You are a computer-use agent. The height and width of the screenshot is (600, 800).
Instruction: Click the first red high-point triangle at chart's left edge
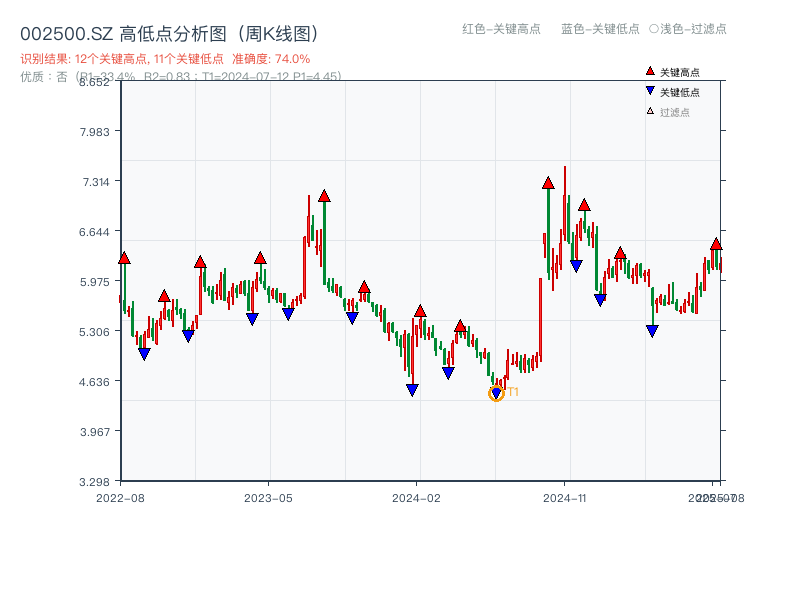124,258
